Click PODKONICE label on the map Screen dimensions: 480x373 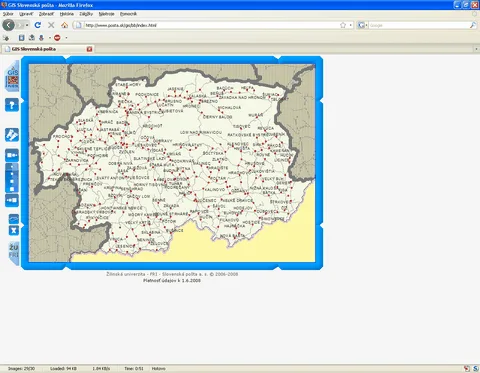click(147, 94)
